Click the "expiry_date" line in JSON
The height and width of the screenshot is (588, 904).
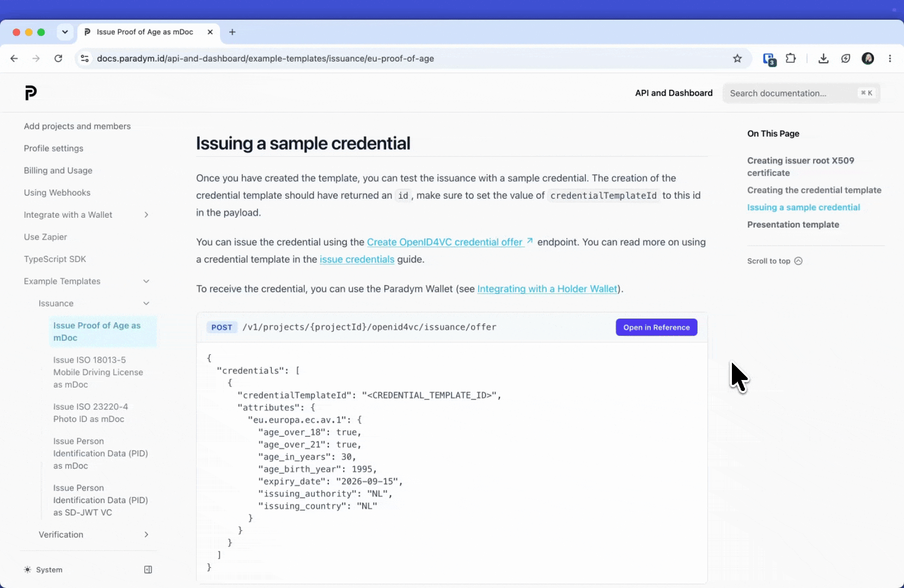[x=331, y=481]
